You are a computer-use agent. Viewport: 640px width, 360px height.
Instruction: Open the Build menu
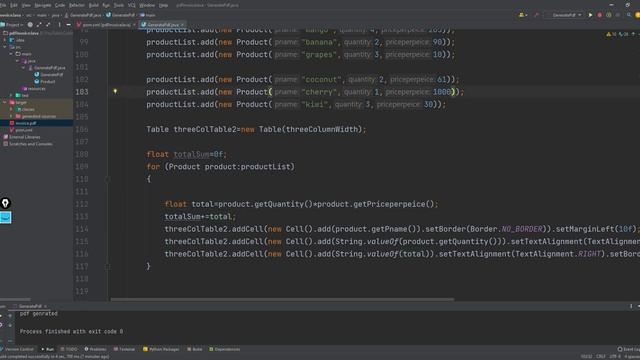[93, 5]
